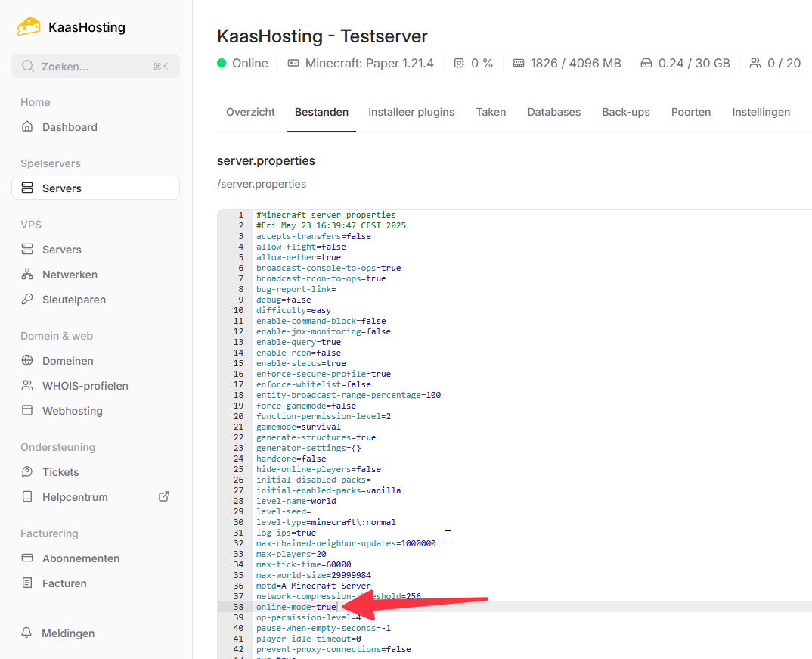This screenshot has width=812, height=659.
Task: Click the Netwerken network icon
Action: click(x=28, y=275)
